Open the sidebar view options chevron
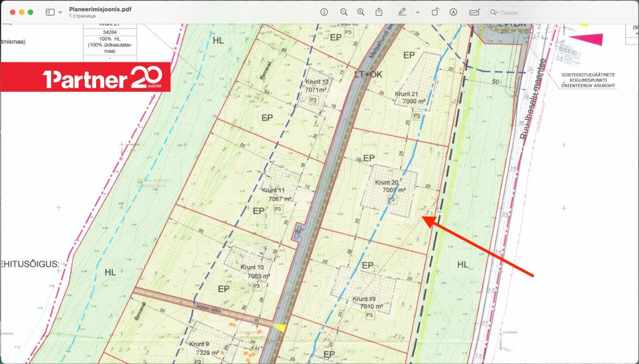This screenshot has width=639, height=364. (60, 12)
